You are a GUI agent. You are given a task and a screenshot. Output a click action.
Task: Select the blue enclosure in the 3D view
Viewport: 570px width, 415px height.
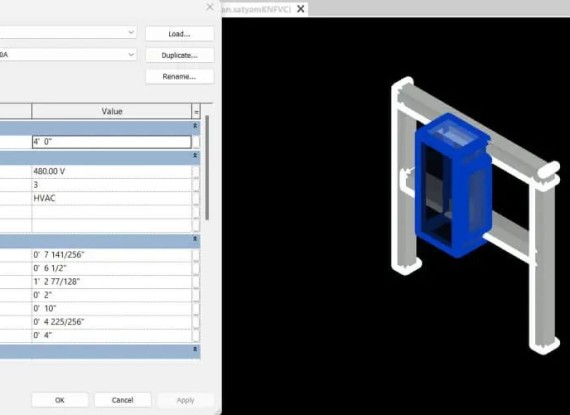pos(453,185)
